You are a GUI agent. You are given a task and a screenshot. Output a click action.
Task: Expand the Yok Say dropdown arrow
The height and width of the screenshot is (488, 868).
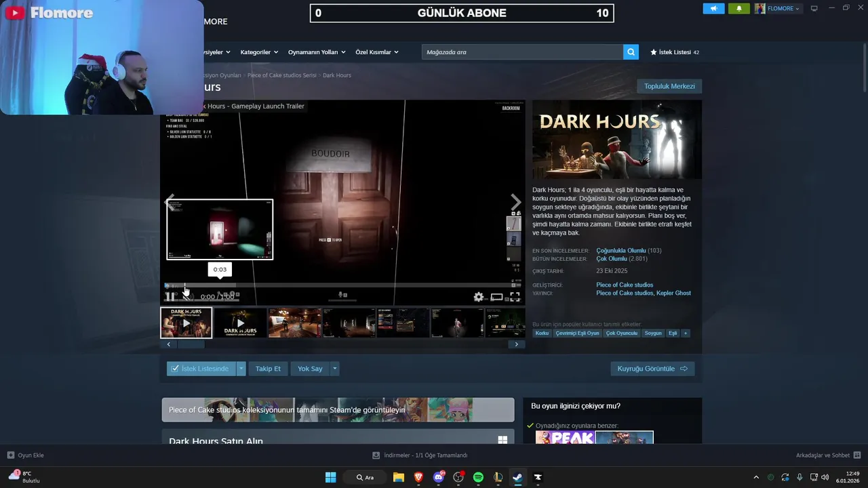[334, 369]
